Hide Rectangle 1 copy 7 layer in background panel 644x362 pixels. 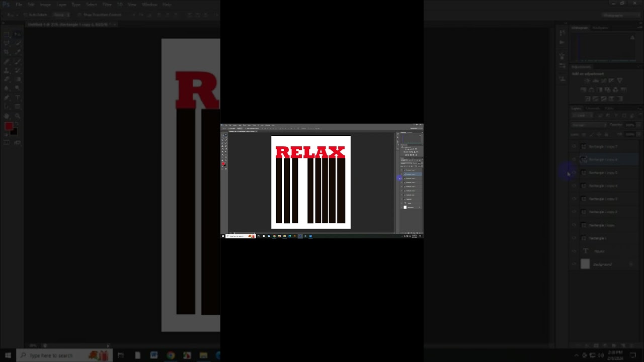pyautogui.click(x=574, y=146)
